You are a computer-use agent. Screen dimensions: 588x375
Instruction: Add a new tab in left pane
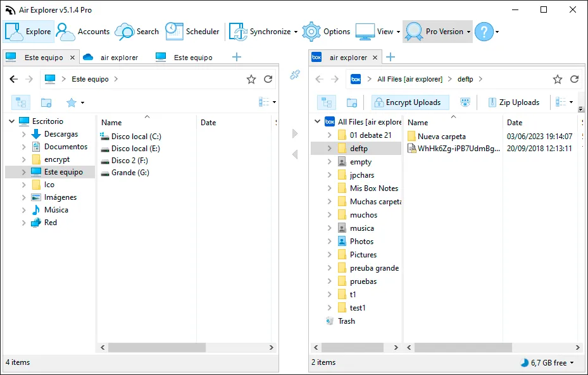coord(237,57)
